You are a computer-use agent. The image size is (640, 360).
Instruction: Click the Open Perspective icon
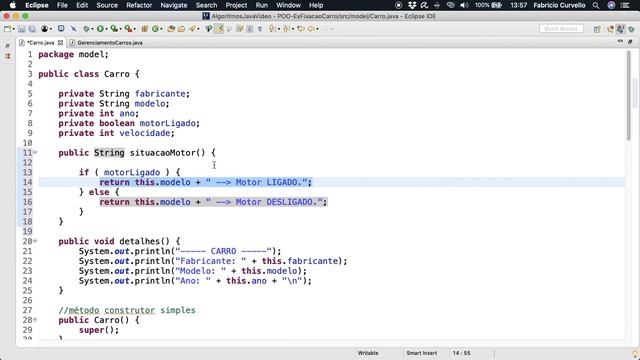(597, 29)
